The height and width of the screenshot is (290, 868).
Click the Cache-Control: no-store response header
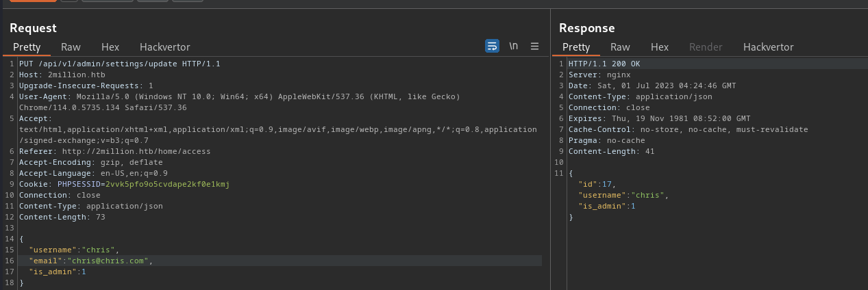[x=689, y=129]
